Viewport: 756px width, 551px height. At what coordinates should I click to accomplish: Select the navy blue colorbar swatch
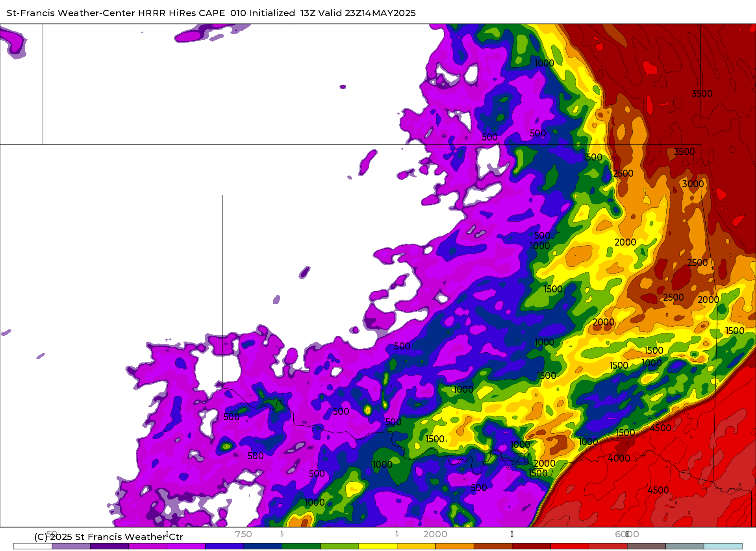263,546
